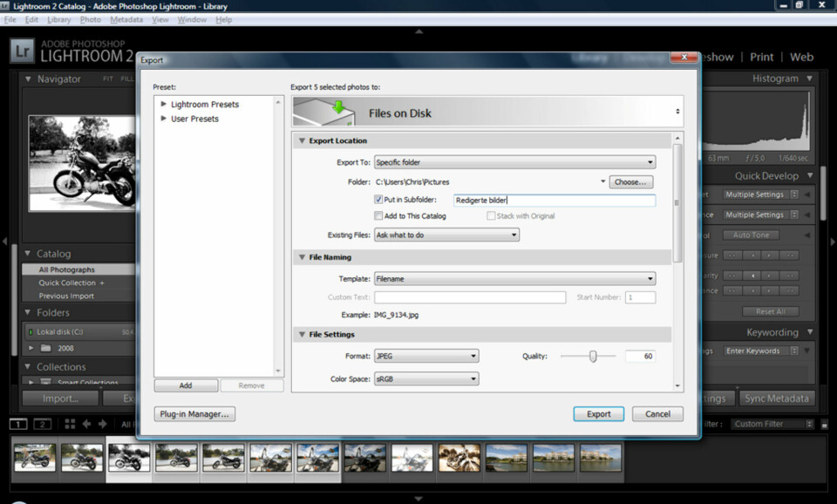This screenshot has height=504, width=837.
Task: Collapse the File Settings section
Action: tap(302, 335)
